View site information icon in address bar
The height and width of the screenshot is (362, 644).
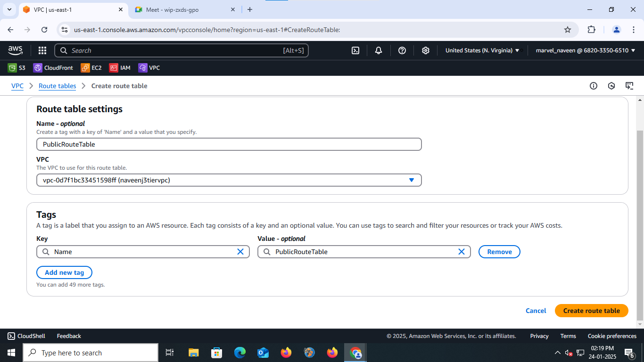click(x=65, y=30)
